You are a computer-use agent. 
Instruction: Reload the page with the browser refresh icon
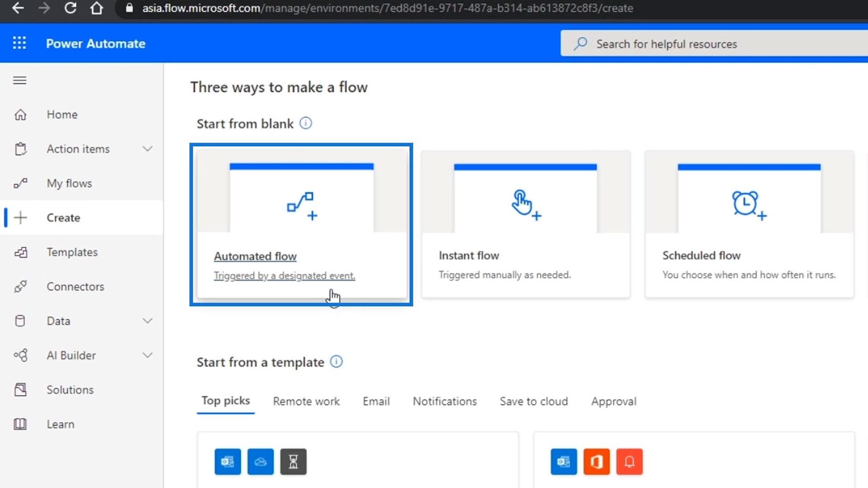coord(71,8)
